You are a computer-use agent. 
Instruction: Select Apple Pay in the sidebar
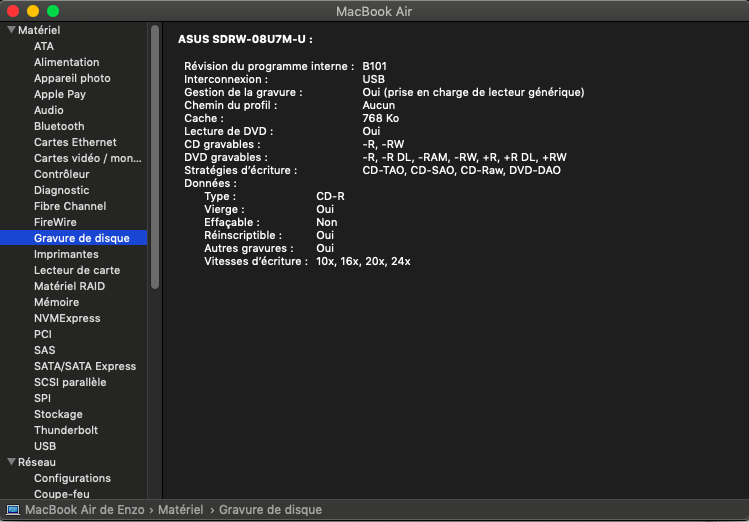coord(60,94)
